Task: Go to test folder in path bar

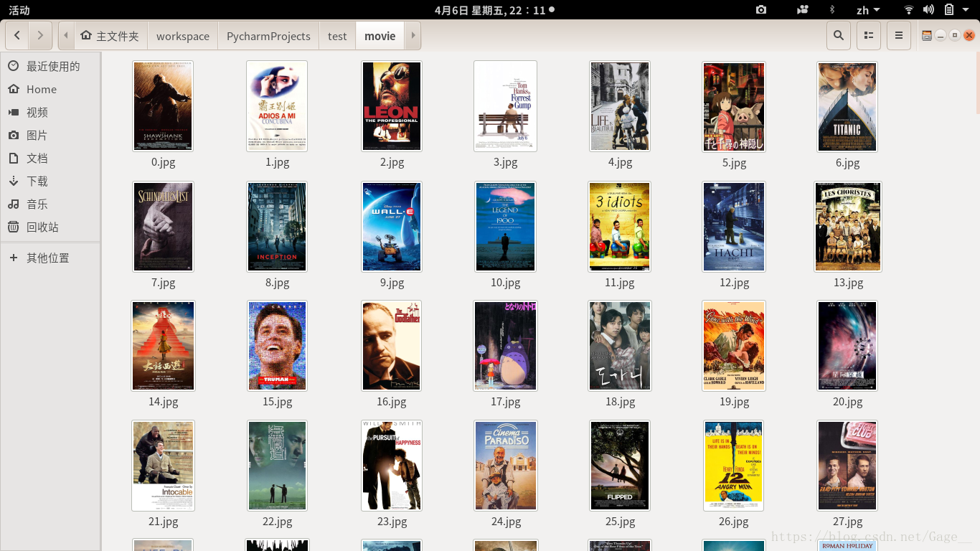Action: click(x=337, y=36)
